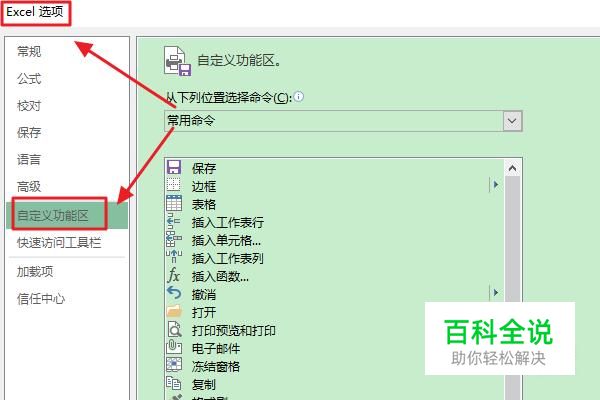Open the 常规 options category
Viewport: 600px width, 400px height.
click(x=29, y=51)
